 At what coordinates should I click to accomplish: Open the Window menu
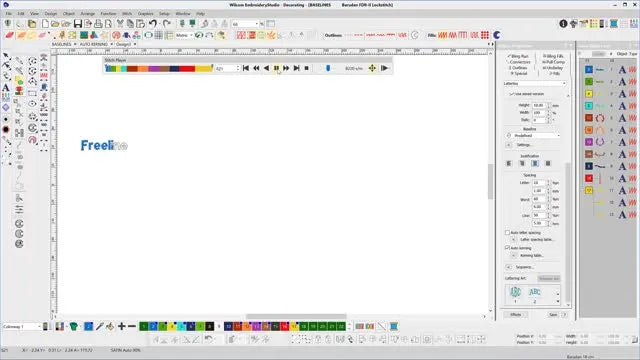pos(183,13)
